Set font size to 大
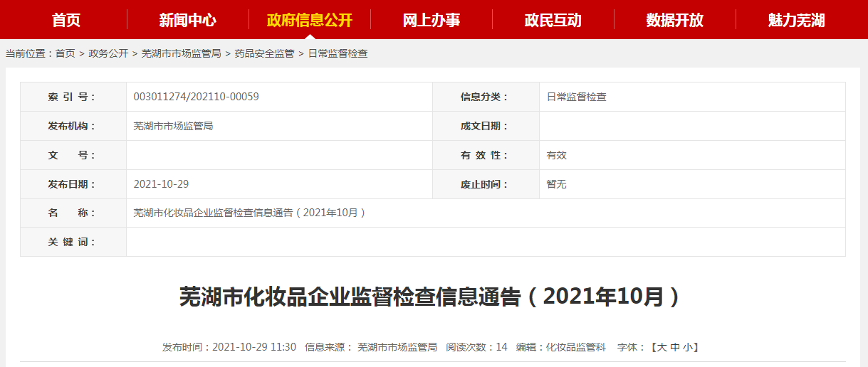 [x=662, y=347]
